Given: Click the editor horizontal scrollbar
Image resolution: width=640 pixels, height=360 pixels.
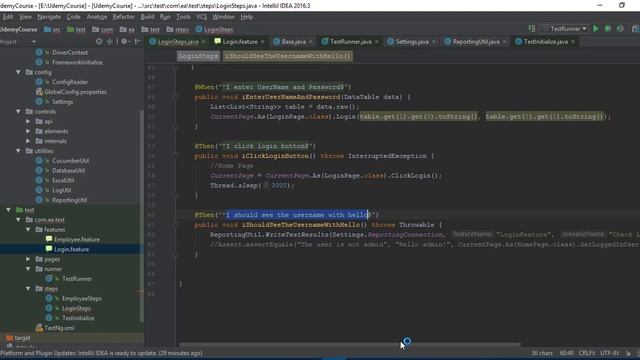Looking at the screenshot, I should tap(349, 344).
